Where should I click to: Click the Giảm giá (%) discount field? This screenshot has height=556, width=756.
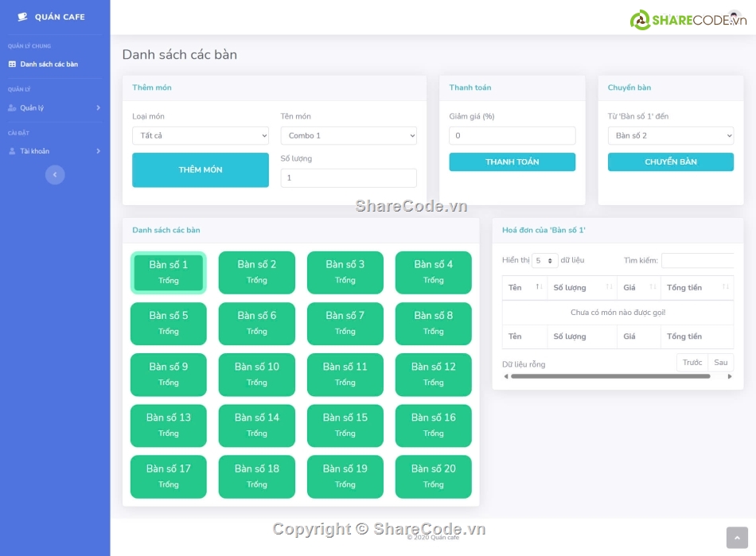(x=512, y=136)
